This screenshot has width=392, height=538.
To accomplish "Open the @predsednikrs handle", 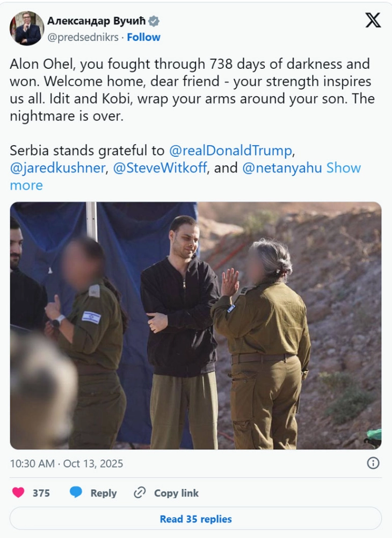I will point(83,37).
